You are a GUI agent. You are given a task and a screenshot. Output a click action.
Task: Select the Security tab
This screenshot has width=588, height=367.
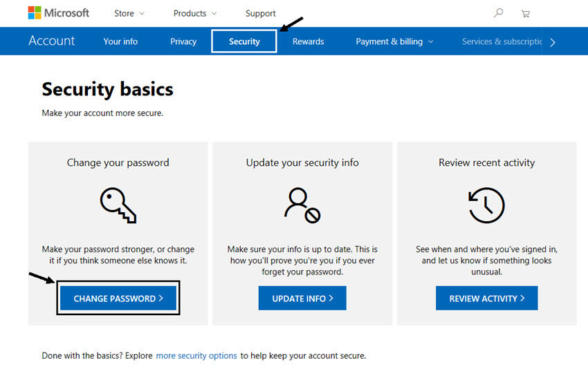[x=244, y=41]
